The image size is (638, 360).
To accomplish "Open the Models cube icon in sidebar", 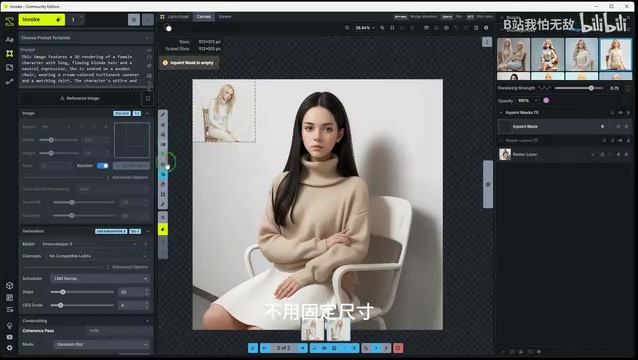I will [x=9, y=286].
